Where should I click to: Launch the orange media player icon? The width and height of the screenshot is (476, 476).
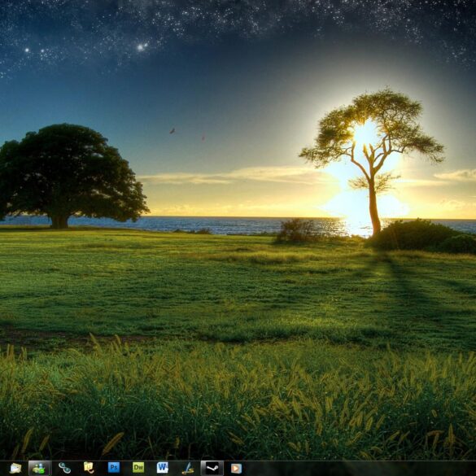pyautogui.click(x=236, y=468)
